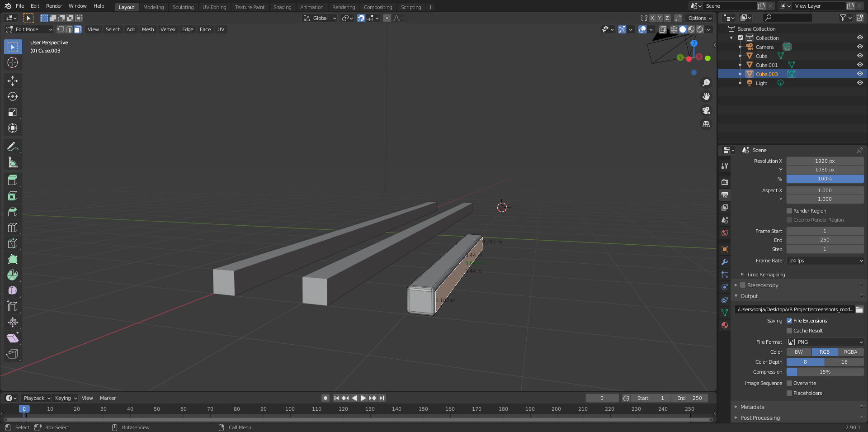Open the Edit Mode selector dropdown
This screenshot has height=432, width=868.
(x=29, y=29)
